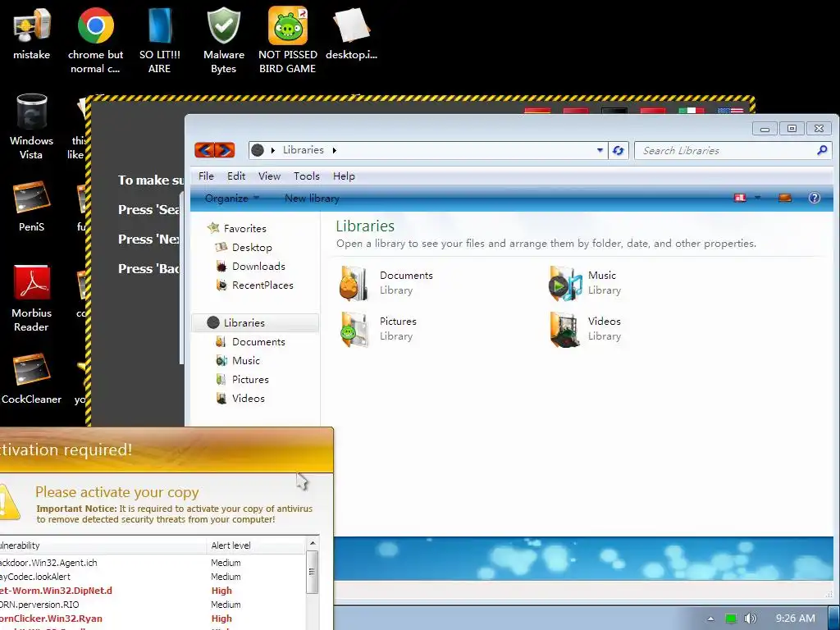Expand breadcrumb arrow before Libraries
The width and height of the screenshot is (840, 630).
[x=273, y=151]
